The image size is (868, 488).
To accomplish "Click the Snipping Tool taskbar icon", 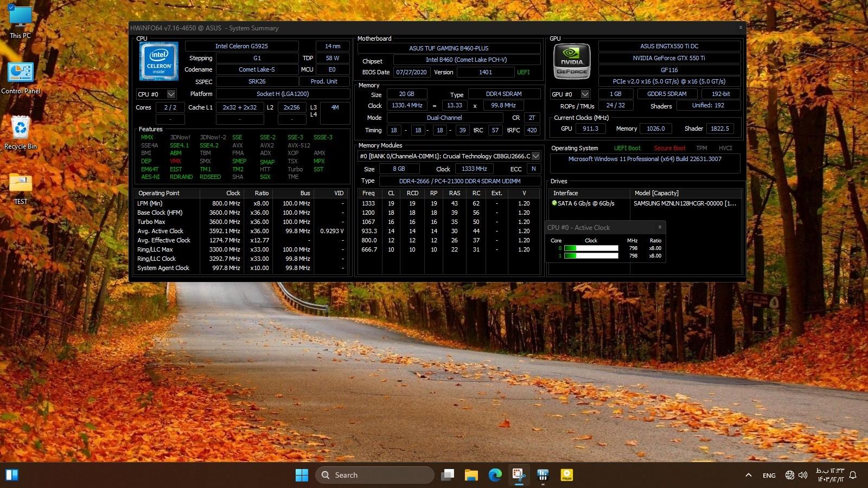I will tap(519, 475).
